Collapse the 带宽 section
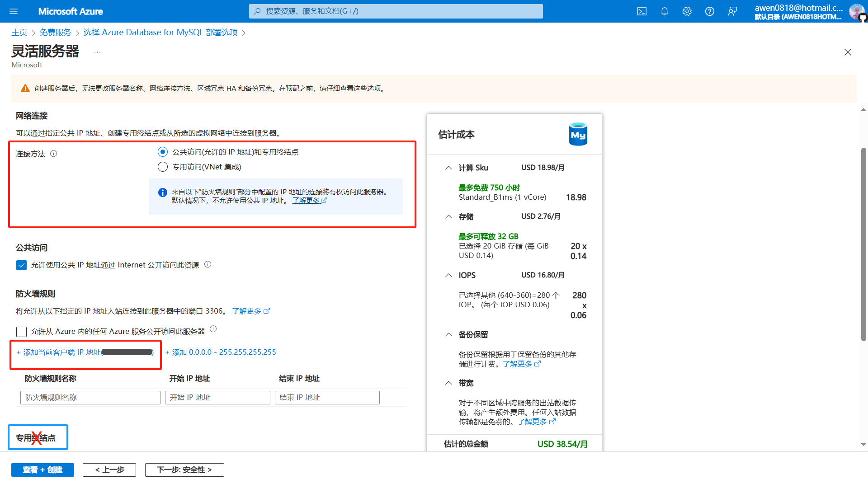The image size is (868, 488). point(448,383)
